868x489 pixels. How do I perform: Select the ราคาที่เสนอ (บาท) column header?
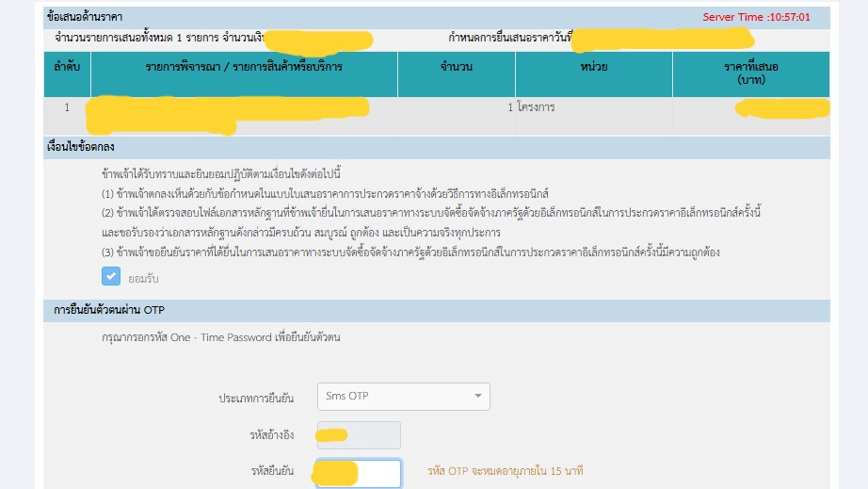click(x=750, y=74)
